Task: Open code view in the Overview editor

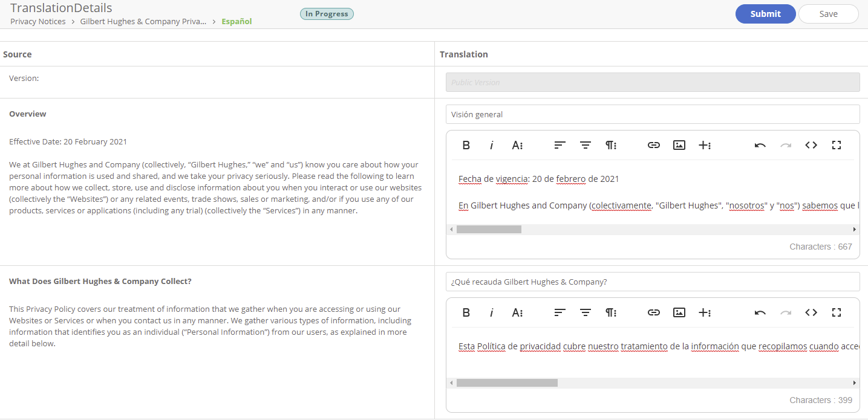Action: point(811,145)
